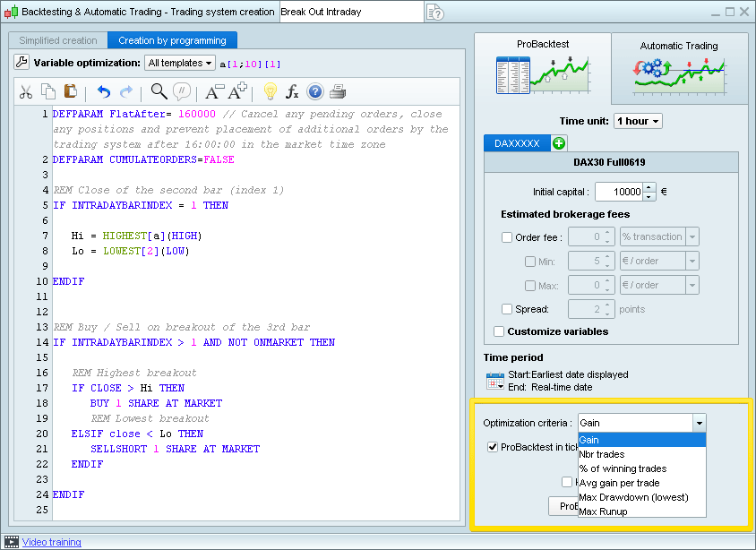Screen dimensions: 756x550
Task: Insert a comment using the bubble icon
Action: coord(183,92)
